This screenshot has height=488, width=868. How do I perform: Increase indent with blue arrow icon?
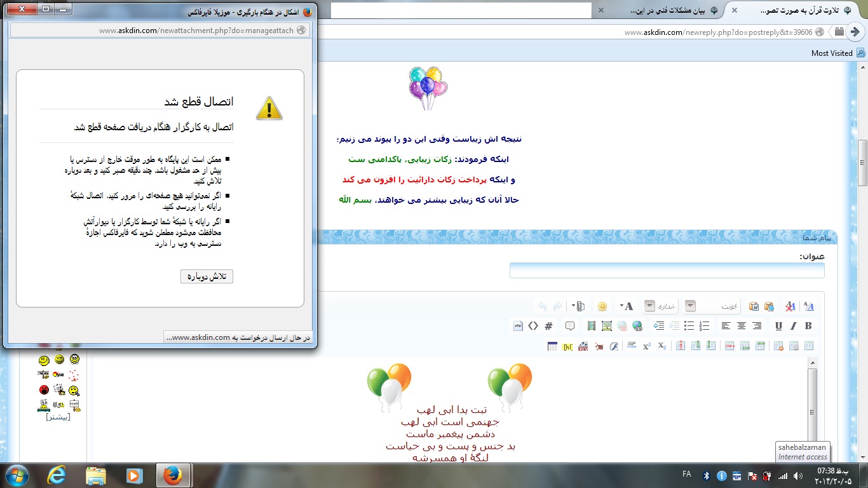point(659,326)
